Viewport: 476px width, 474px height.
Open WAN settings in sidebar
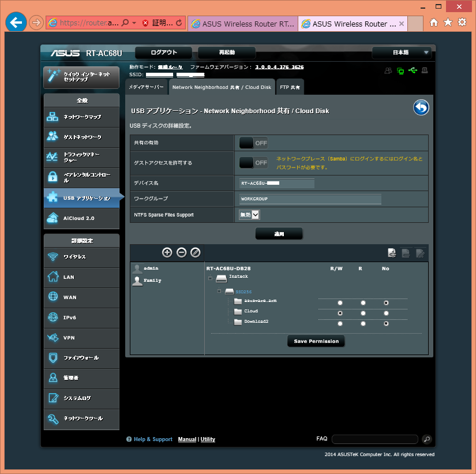tap(81, 297)
